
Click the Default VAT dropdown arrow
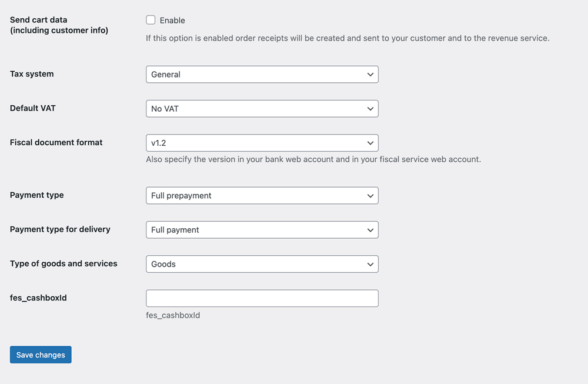click(x=370, y=108)
